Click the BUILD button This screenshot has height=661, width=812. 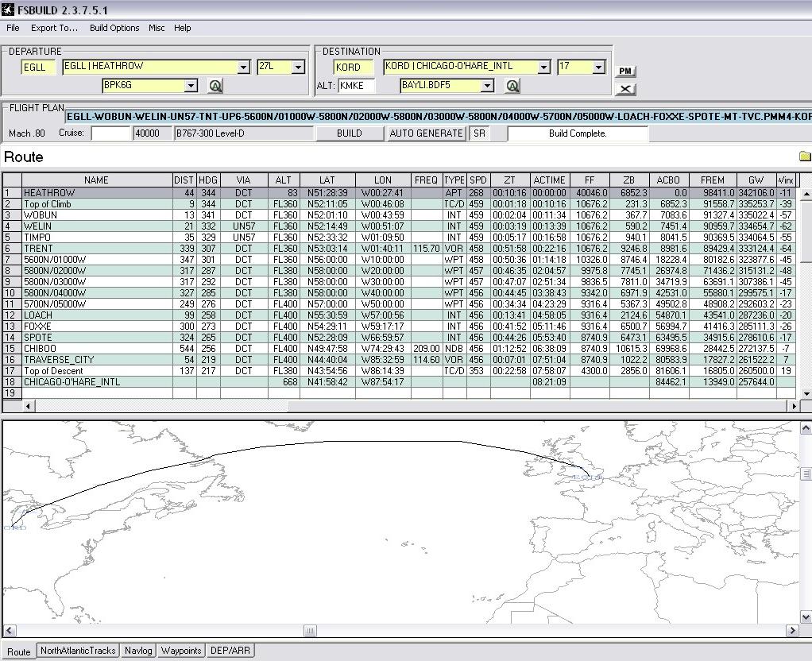click(x=349, y=133)
